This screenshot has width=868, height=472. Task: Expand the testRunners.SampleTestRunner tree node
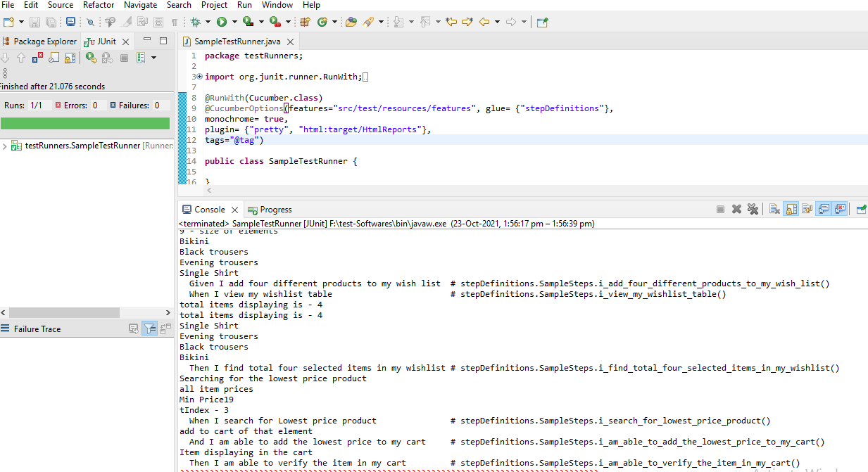pos(6,146)
